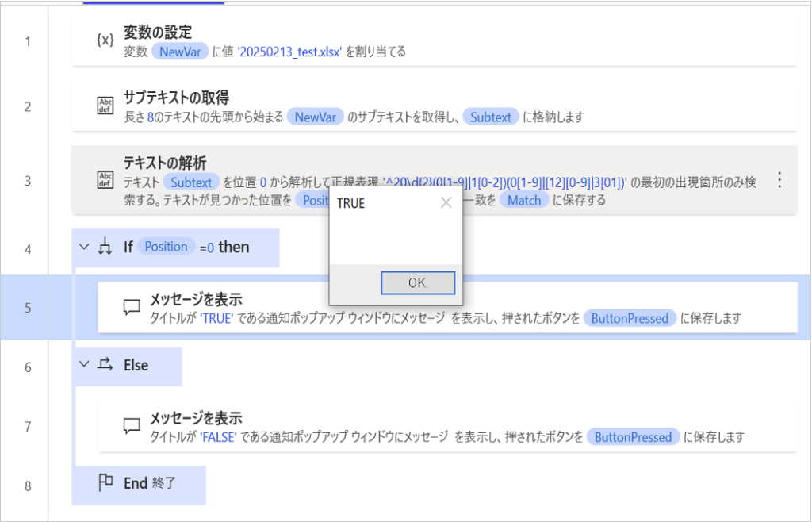812x522 pixels.
Task: Click the Else arrows icon
Action: [x=105, y=365]
